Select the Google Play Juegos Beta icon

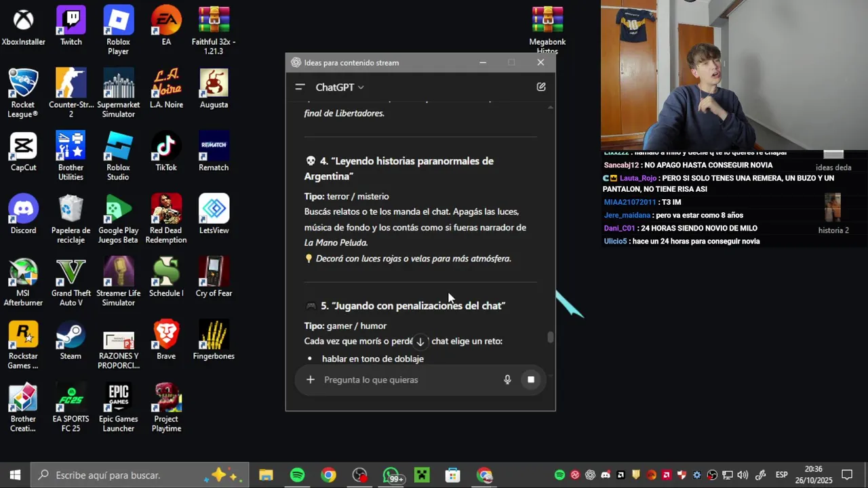(119, 219)
